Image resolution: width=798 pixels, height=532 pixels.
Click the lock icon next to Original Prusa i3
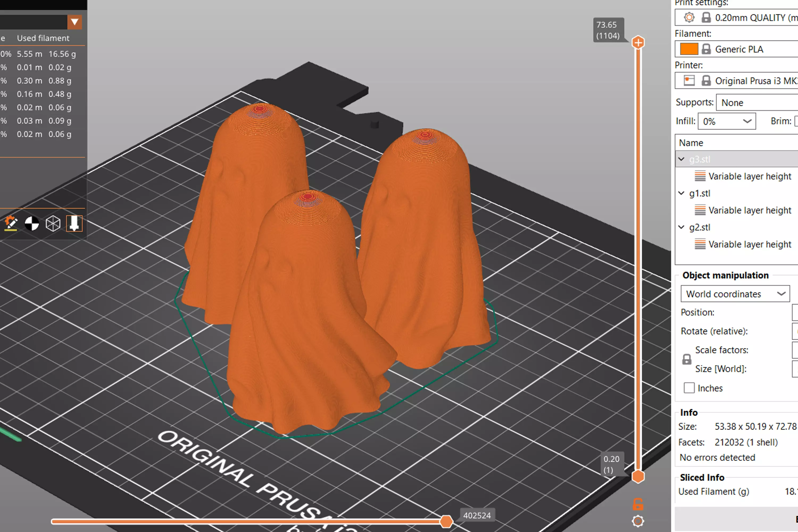click(x=706, y=81)
